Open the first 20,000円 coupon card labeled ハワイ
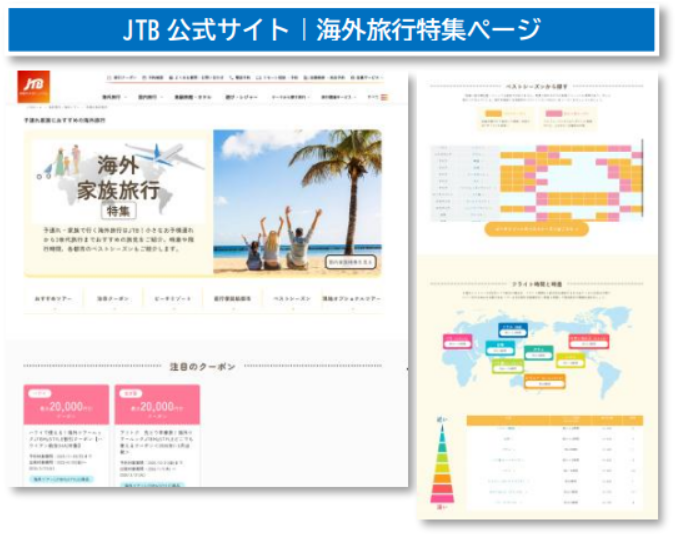The height and width of the screenshot is (535, 675). [x=66, y=434]
